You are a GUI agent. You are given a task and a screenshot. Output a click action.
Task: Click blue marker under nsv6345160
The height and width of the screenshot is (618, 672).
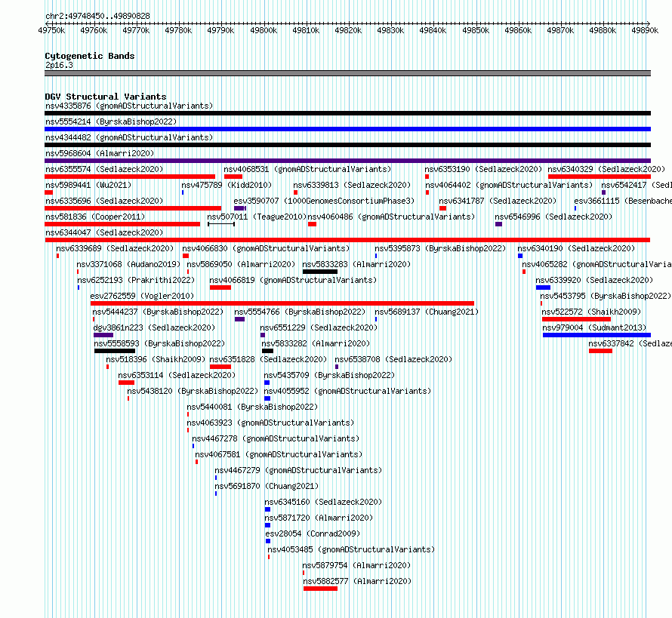click(x=267, y=509)
